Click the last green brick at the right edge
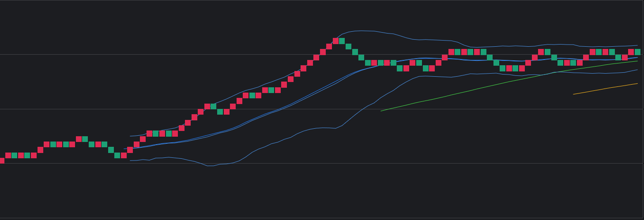Image resolution: width=644 pixels, height=220 pixels. coord(637,52)
